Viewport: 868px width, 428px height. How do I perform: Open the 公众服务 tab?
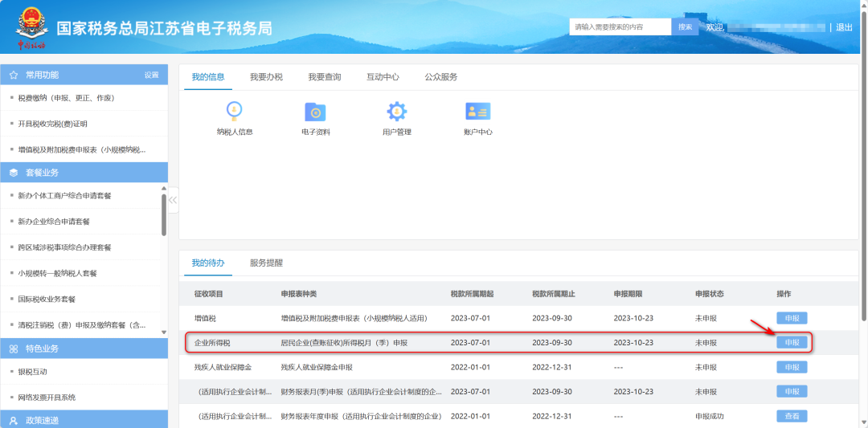[441, 77]
